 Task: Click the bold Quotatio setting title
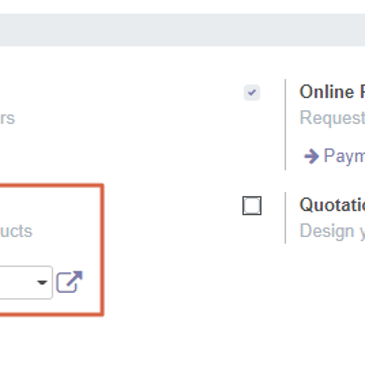pos(332,205)
